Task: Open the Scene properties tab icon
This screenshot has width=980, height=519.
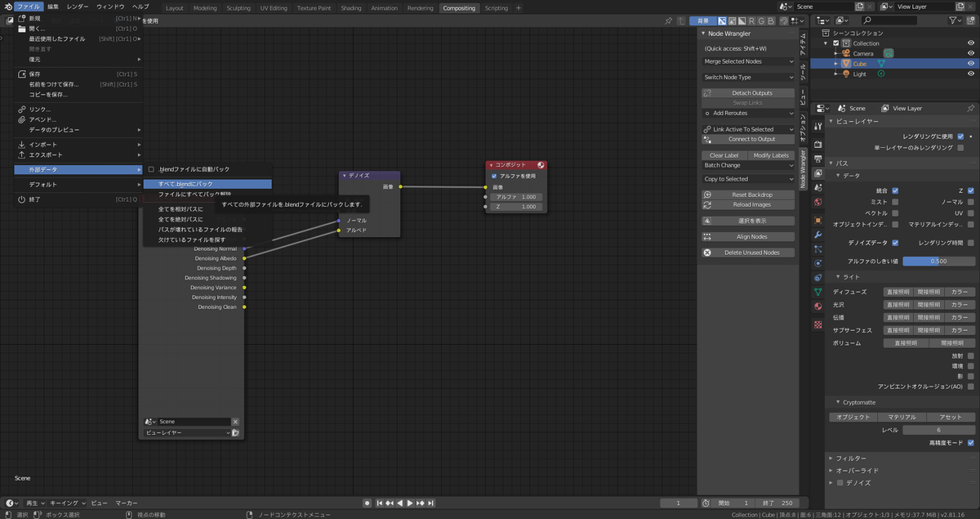Action: 817,187
